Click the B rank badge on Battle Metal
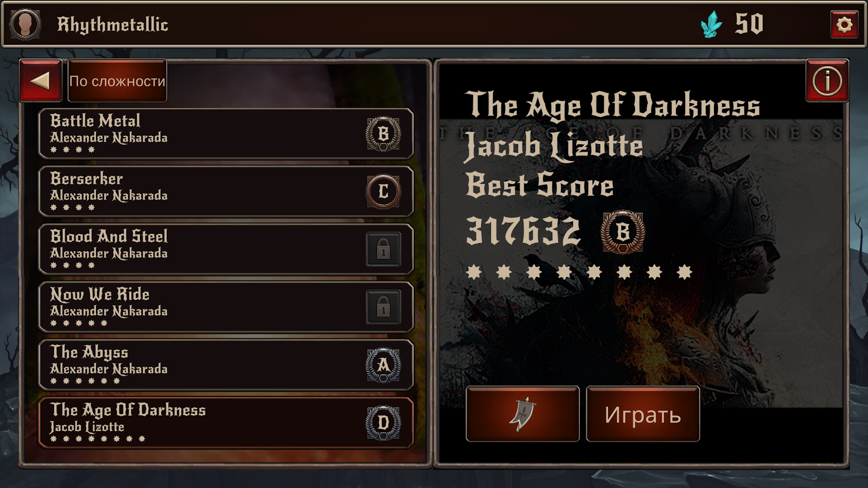Image resolution: width=868 pixels, height=488 pixels. [x=384, y=133]
